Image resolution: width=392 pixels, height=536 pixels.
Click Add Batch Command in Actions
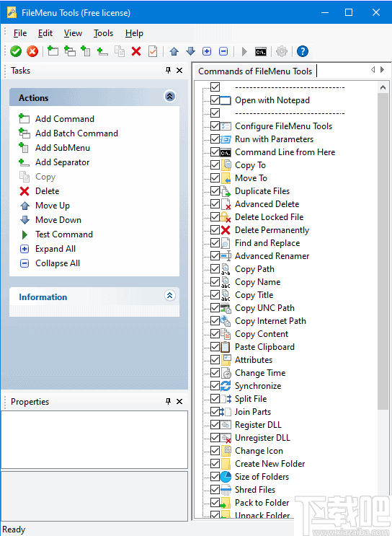(77, 133)
